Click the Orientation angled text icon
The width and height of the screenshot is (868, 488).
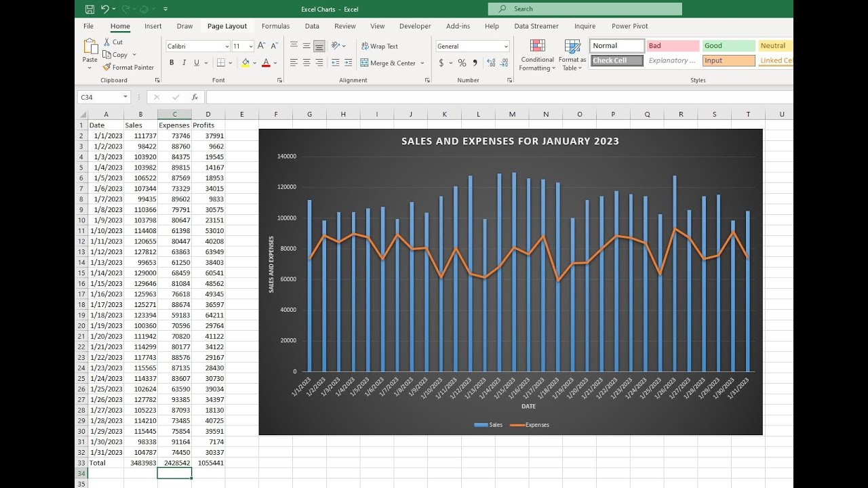336,46
